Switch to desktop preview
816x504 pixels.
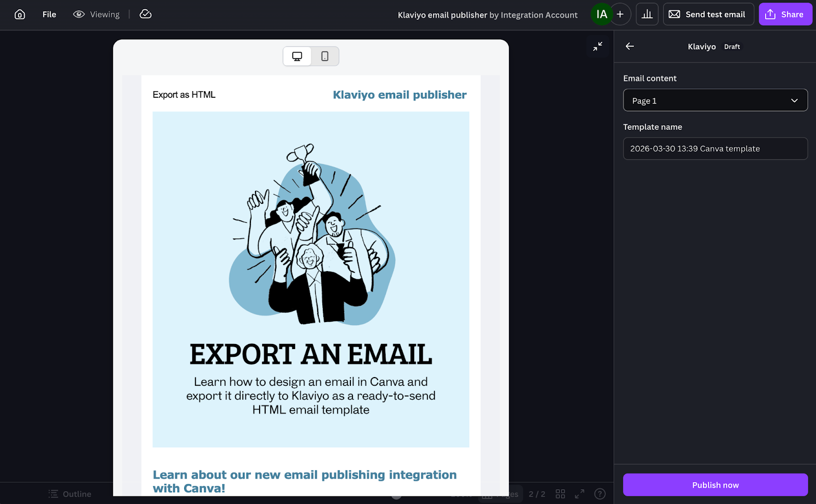click(297, 56)
